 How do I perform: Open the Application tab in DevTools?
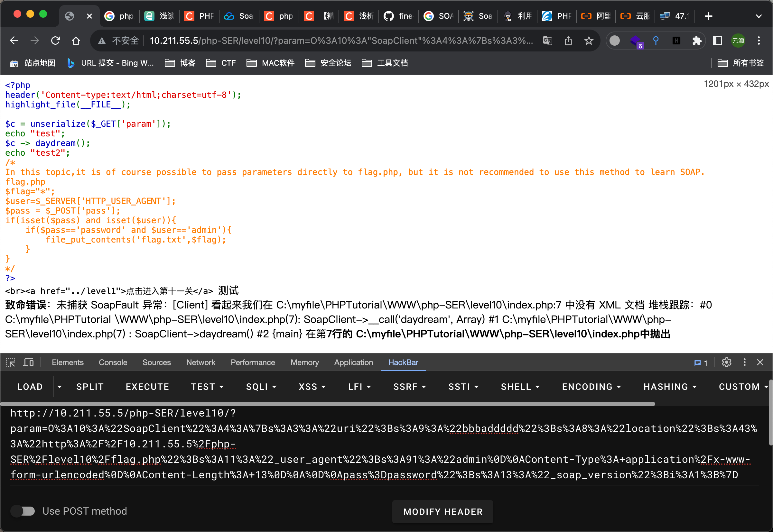click(353, 362)
